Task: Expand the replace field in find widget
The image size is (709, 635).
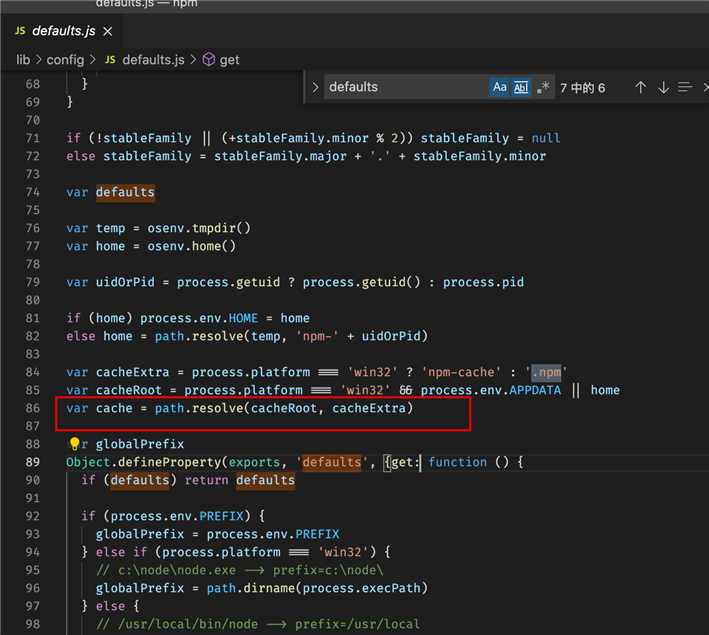Action: pos(315,87)
